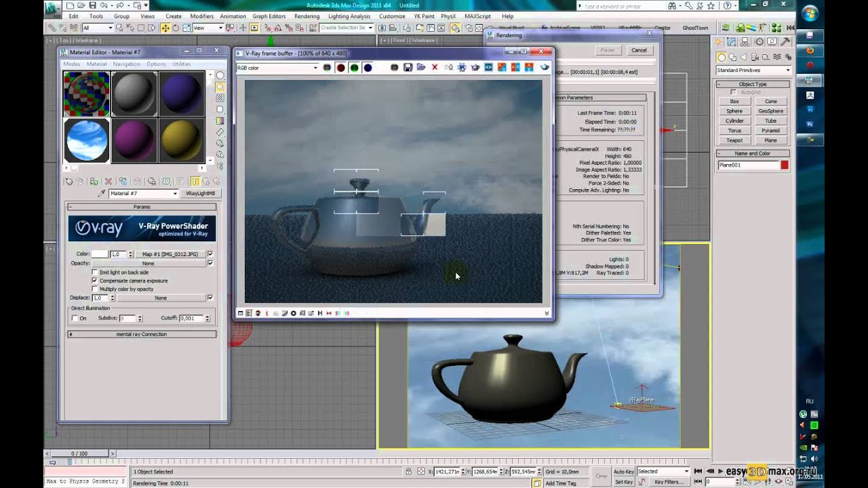Image resolution: width=868 pixels, height=488 pixels.
Task: Create new scene from quick access toolbar
Action: tap(71, 5)
